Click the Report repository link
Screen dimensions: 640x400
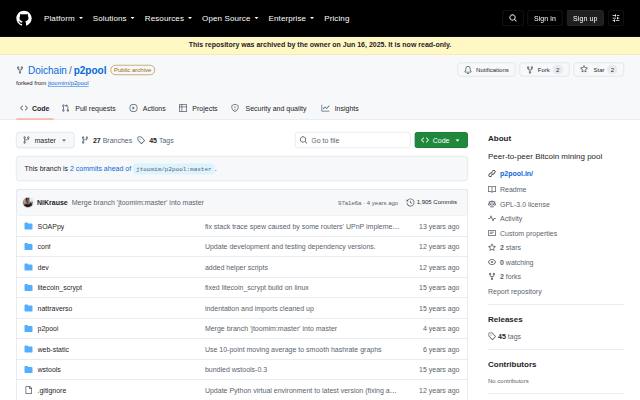(x=515, y=292)
